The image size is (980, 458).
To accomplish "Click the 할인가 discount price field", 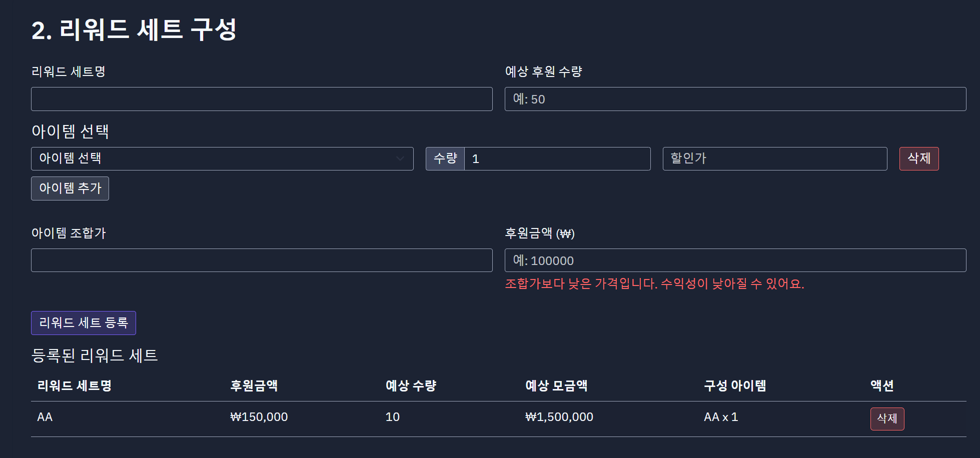I will click(x=775, y=158).
